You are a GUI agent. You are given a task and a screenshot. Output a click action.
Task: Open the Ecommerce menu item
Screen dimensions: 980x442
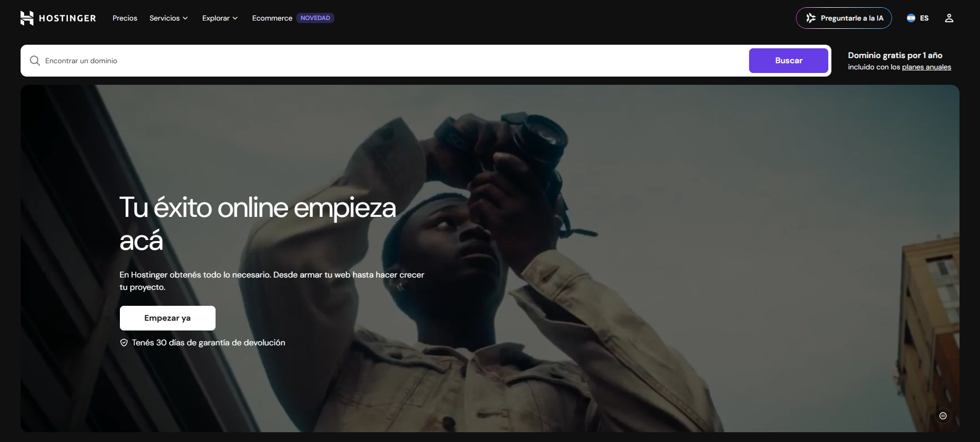coord(272,18)
